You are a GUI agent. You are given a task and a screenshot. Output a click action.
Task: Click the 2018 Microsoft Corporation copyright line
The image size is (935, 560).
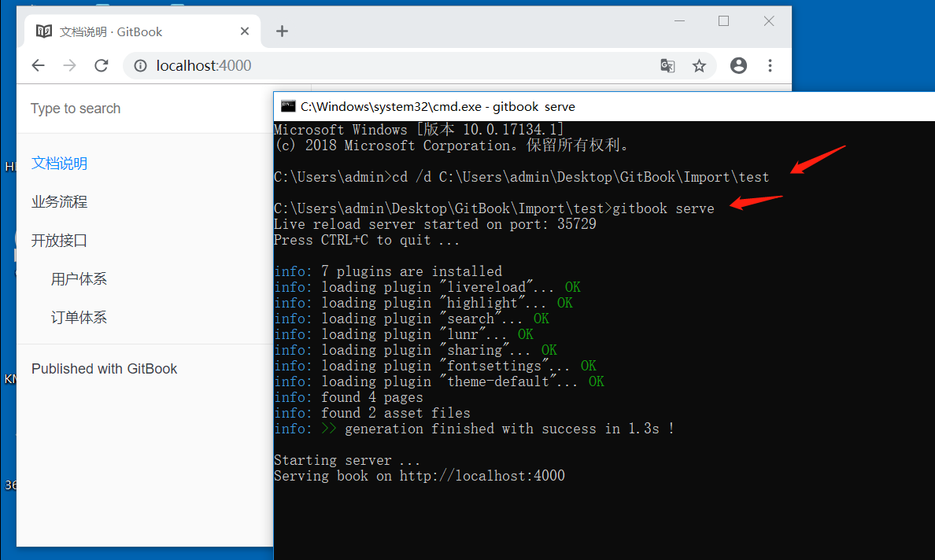tap(452, 146)
